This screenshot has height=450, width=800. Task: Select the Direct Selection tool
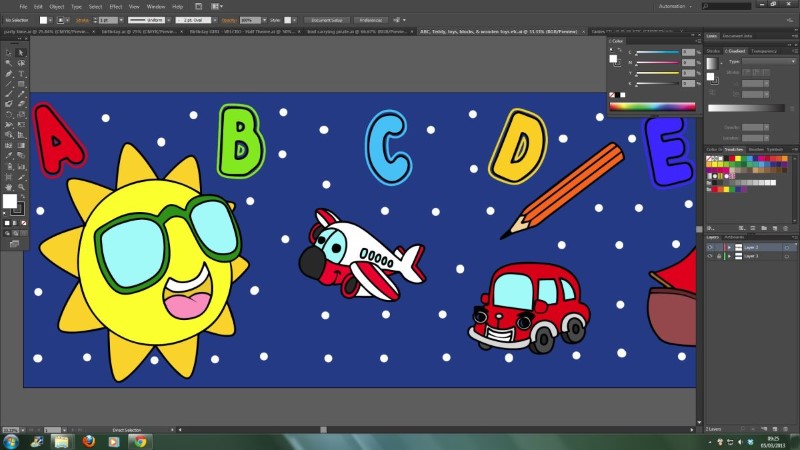coord(21,52)
